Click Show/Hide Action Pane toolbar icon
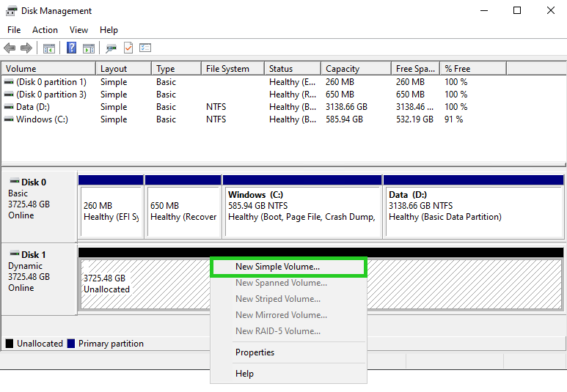Viewport: 567px width, 392px height. tap(89, 48)
